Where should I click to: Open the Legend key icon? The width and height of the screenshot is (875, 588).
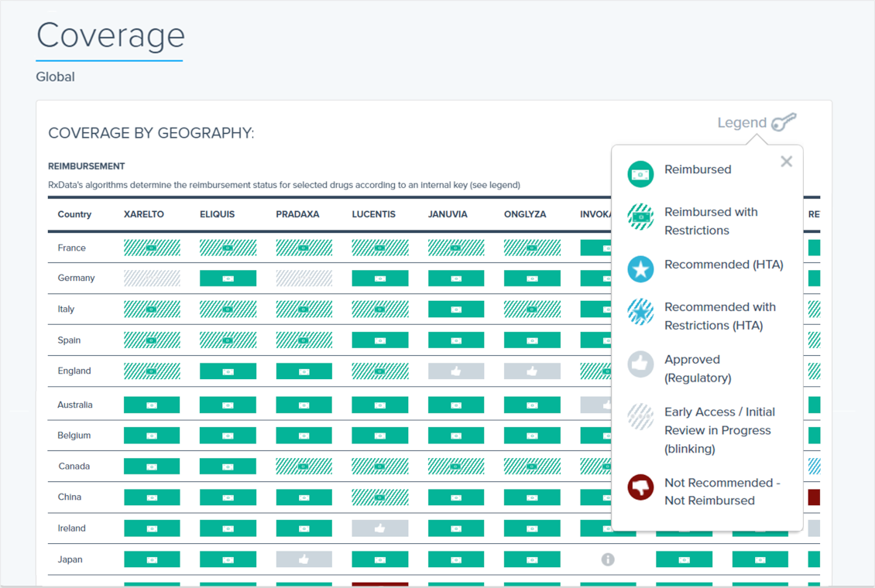pos(784,122)
